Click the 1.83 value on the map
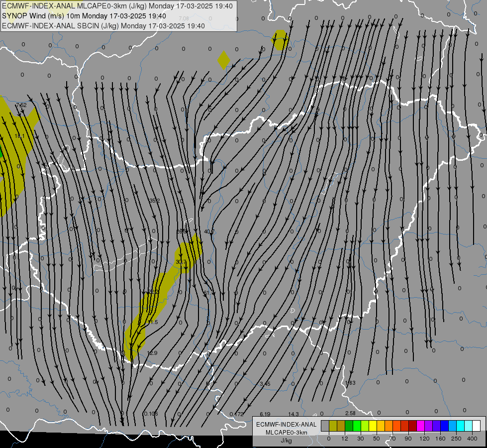The height and width of the screenshot is (448, 487). tap(350, 383)
